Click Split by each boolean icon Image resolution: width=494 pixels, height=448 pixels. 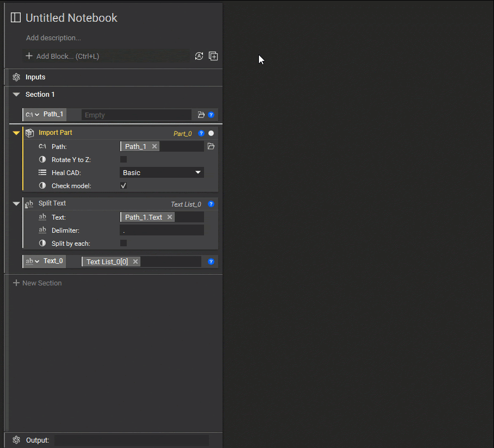click(42, 243)
